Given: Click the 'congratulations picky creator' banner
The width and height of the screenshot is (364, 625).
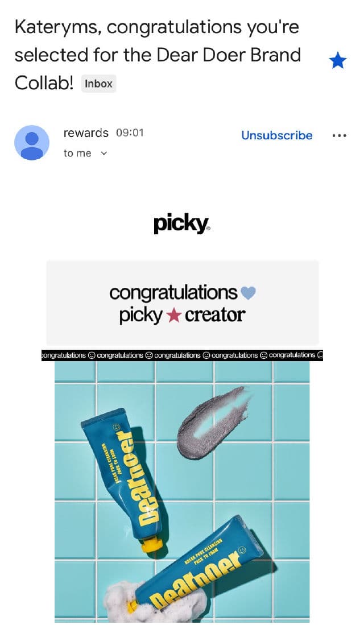Looking at the screenshot, I should coord(183,303).
